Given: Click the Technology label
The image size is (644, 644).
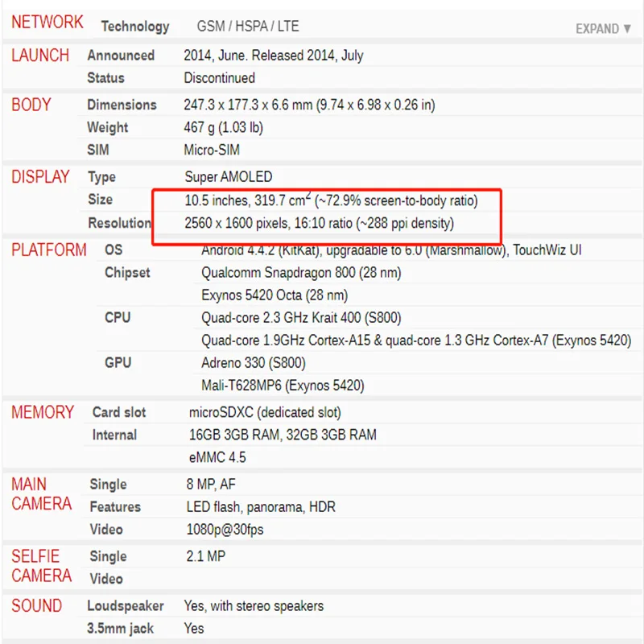Looking at the screenshot, I should tap(135, 27).
